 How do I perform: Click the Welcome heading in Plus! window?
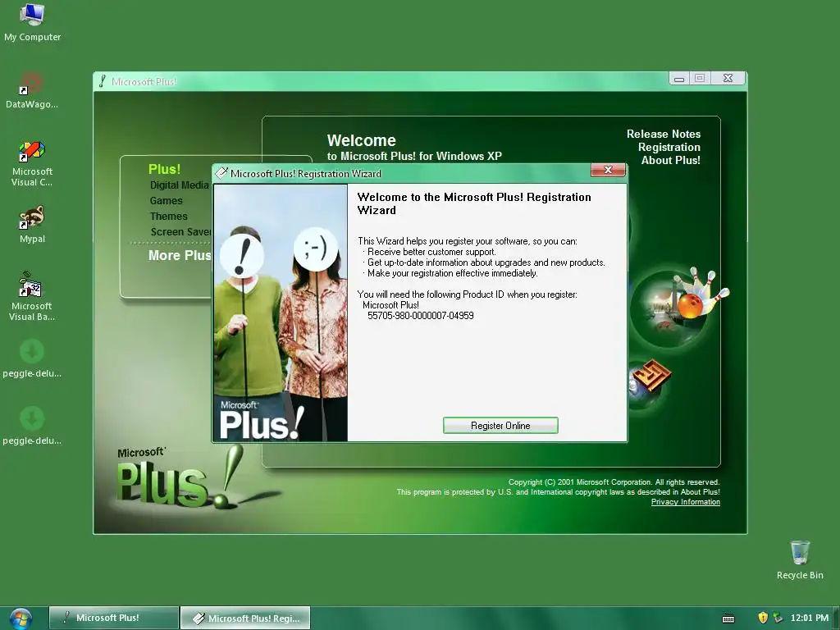click(x=362, y=140)
